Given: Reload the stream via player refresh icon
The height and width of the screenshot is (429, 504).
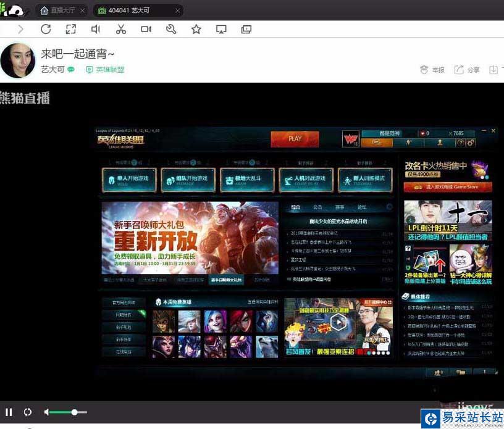Looking at the screenshot, I should (28, 412).
